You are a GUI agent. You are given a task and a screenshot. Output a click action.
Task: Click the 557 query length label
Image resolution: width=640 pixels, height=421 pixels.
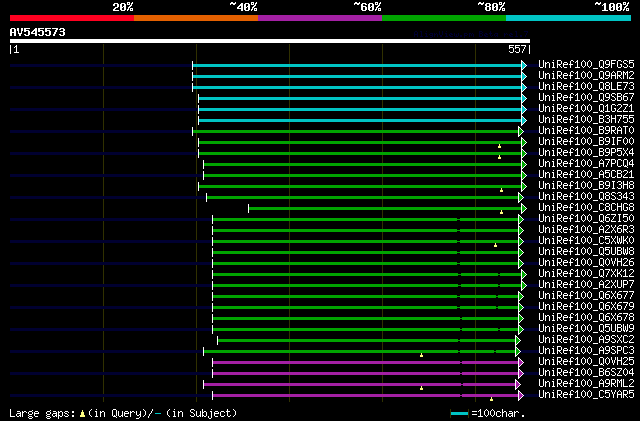click(x=517, y=49)
